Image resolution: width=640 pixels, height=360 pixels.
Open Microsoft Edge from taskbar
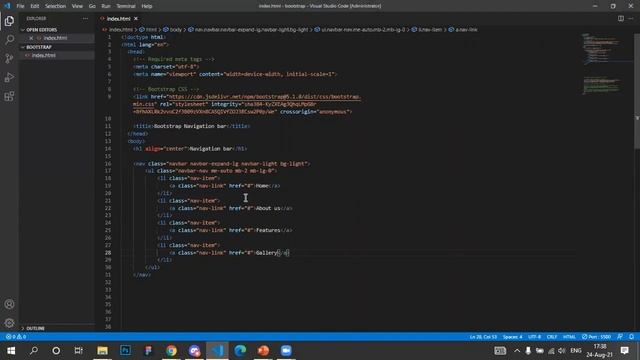pos(240,351)
